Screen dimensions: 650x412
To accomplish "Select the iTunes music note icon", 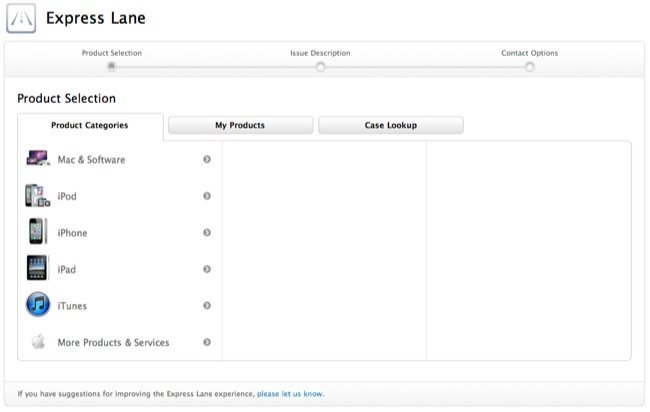I will tap(38, 305).
